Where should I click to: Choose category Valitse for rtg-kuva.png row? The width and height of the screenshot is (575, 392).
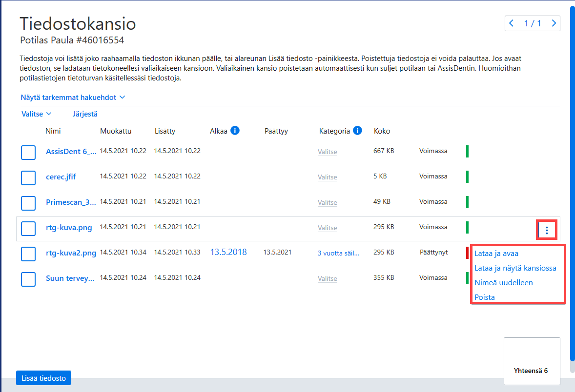328,228
